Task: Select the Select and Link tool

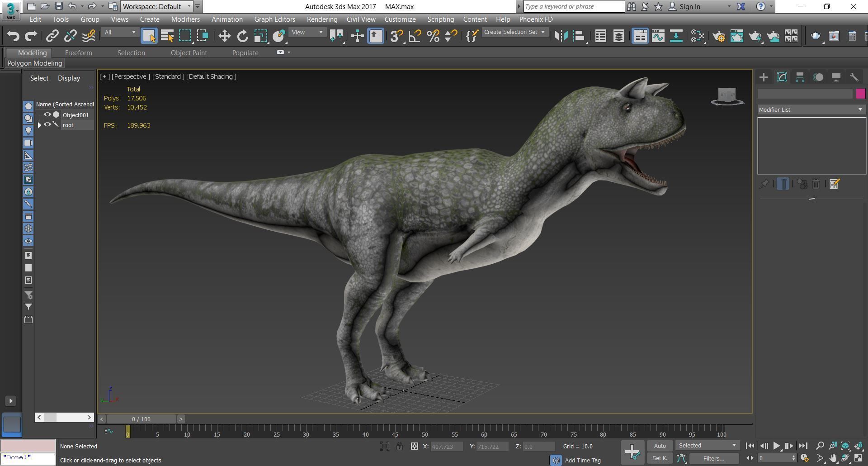Action: click(x=52, y=36)
